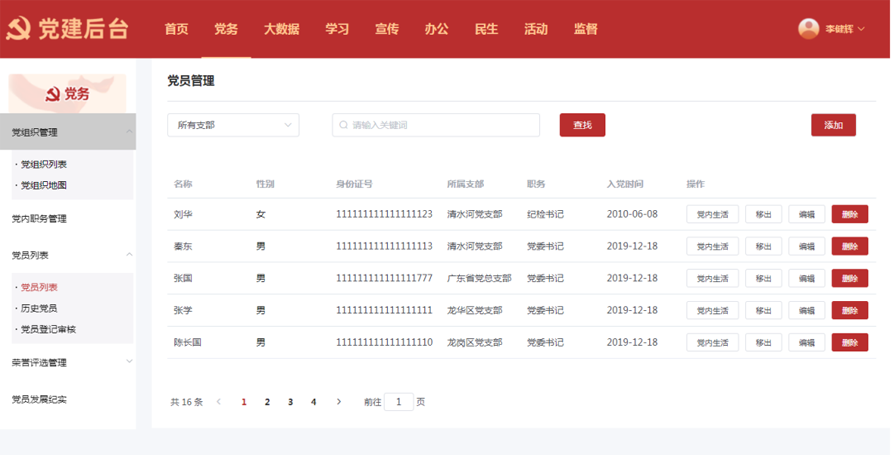This screenshot has height=455, width=891.
Task: Switch to the 大数据 top navigation tab
Action: coord(281,29)
